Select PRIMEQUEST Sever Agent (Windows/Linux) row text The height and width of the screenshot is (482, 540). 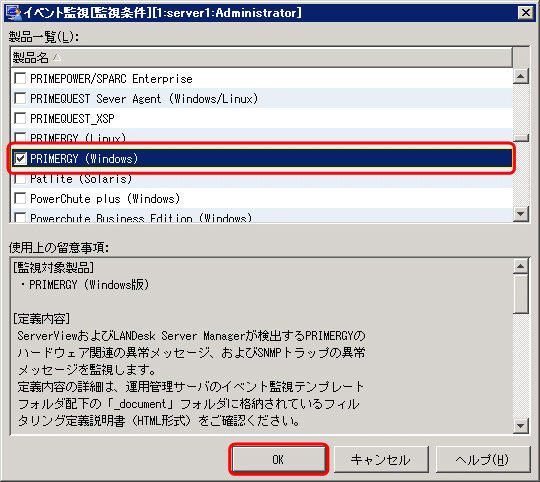[x=144, y=99]
